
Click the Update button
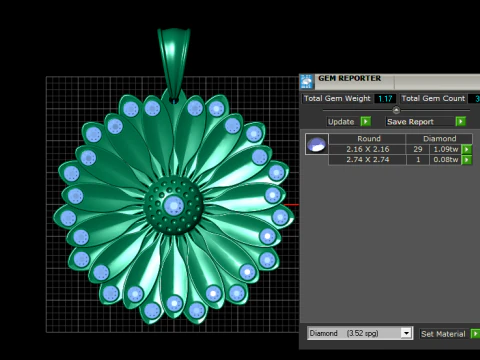pos(341,122)
